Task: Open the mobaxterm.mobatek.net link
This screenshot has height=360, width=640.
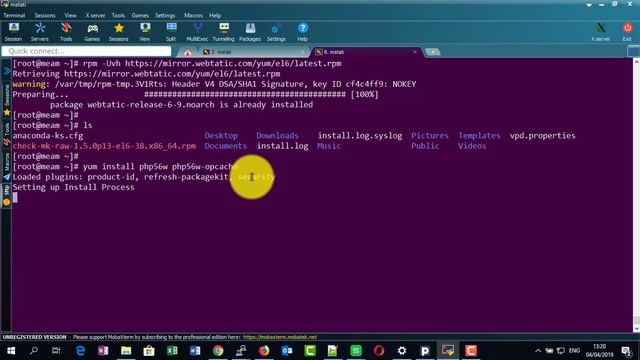Action: tap(280, 337)
